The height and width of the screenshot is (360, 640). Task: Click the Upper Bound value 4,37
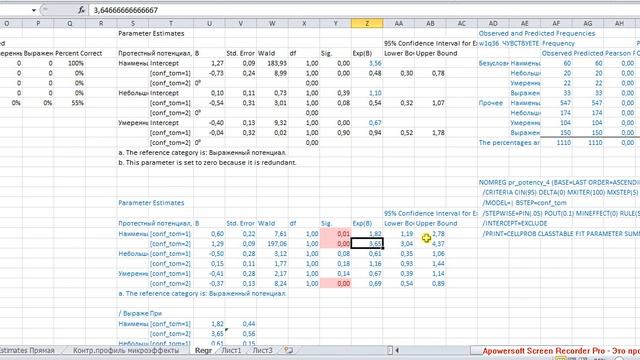[x=438, y=244]
